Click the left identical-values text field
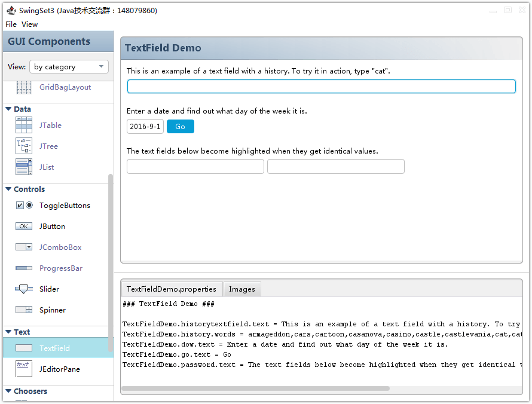Image resolution: width=532 pixels, height=404 pixels. pos(195,167)
